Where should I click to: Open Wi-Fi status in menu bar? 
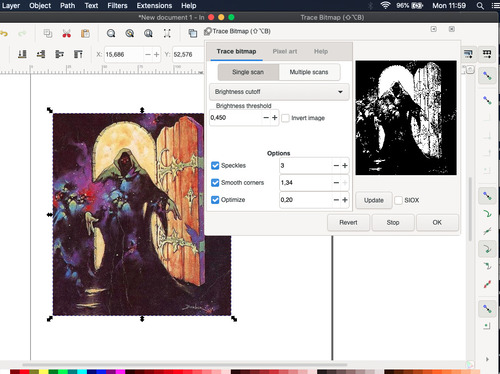385,5
